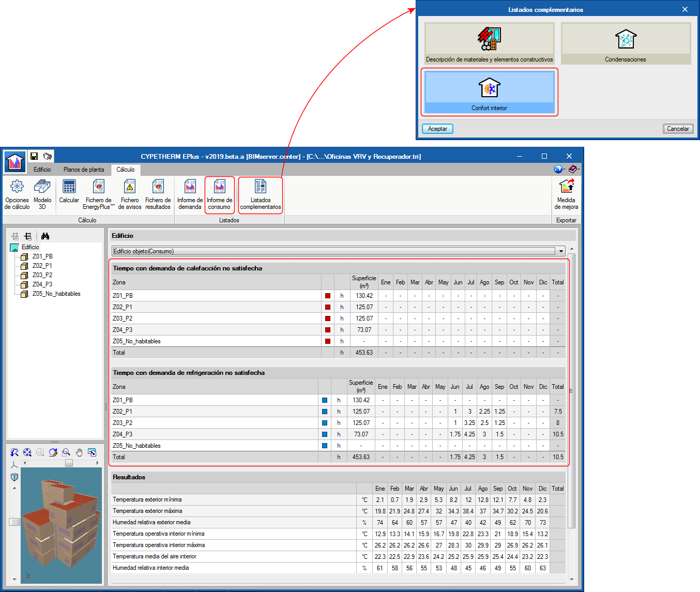The width and height of the screenshot is (700, 592).
Task: Click blue swatch in Z02_P1 refrigeración row
Action: (x=325, y=412)
